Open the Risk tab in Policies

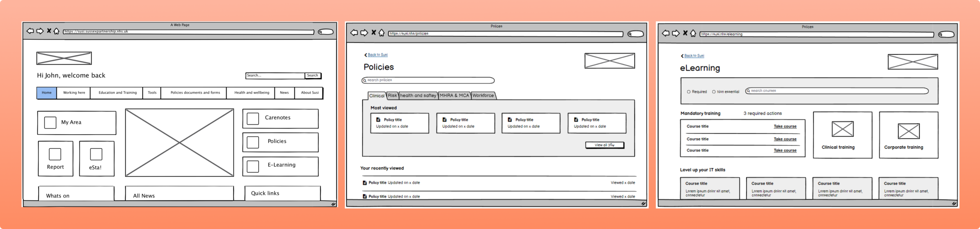[x=392, y=95]
